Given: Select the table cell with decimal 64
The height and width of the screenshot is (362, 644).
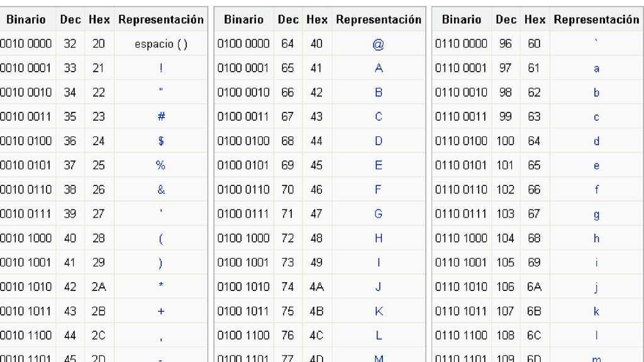Looking at the screenshot, I should click(288, 43).
